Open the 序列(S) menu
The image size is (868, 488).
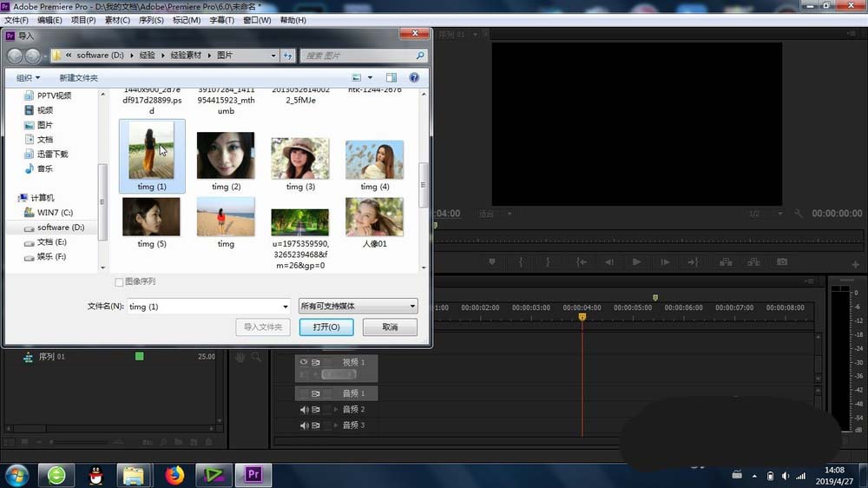point(151,20)
